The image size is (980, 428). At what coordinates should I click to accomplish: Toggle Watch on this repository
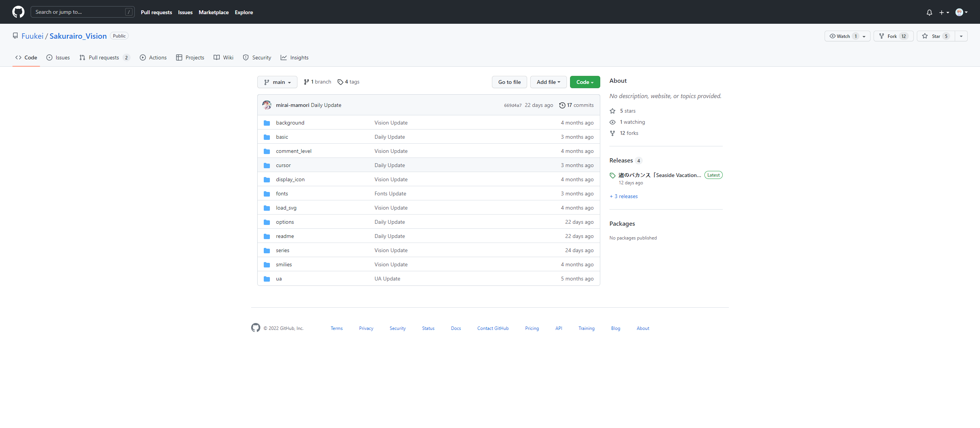tap(843, 36)
